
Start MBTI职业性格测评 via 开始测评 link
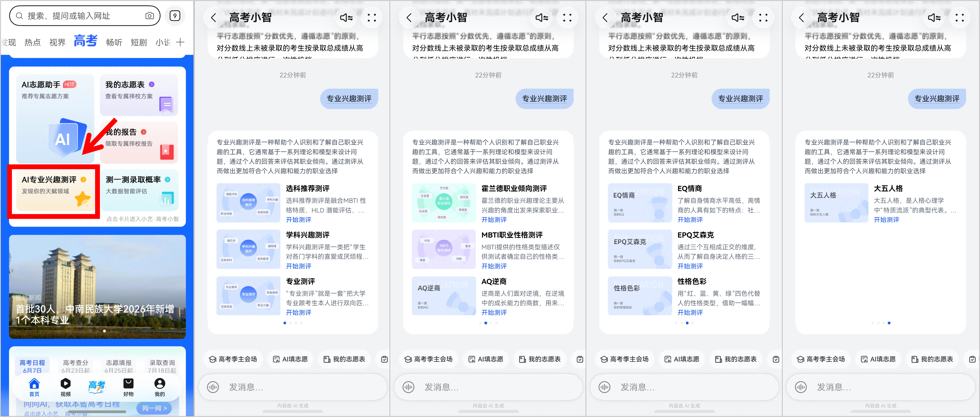494,266
